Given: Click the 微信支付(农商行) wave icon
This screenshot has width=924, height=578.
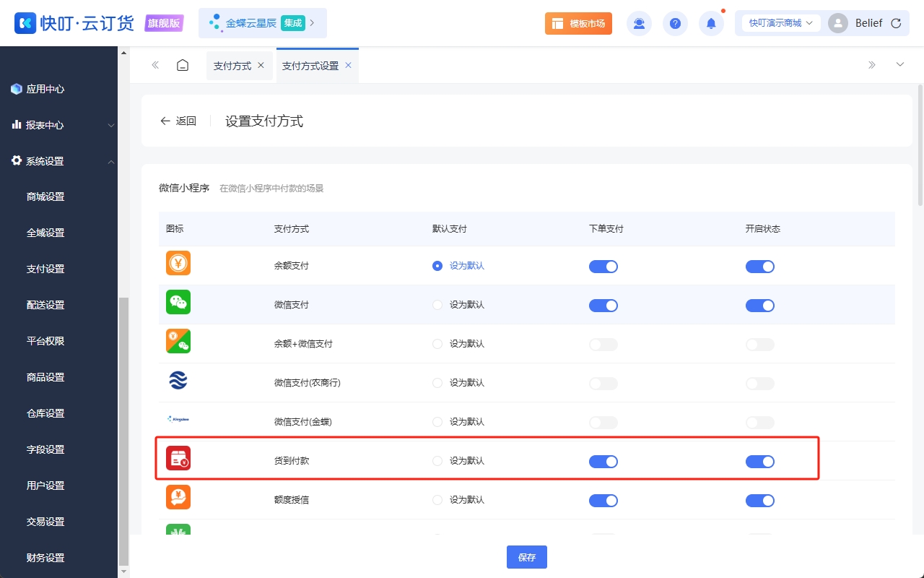Looking at the screenshot, I should pyautogui.click(x=178, y=380).
